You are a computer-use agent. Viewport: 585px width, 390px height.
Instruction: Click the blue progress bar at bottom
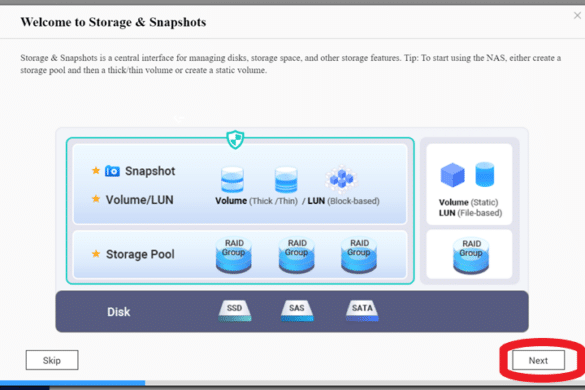72,383
